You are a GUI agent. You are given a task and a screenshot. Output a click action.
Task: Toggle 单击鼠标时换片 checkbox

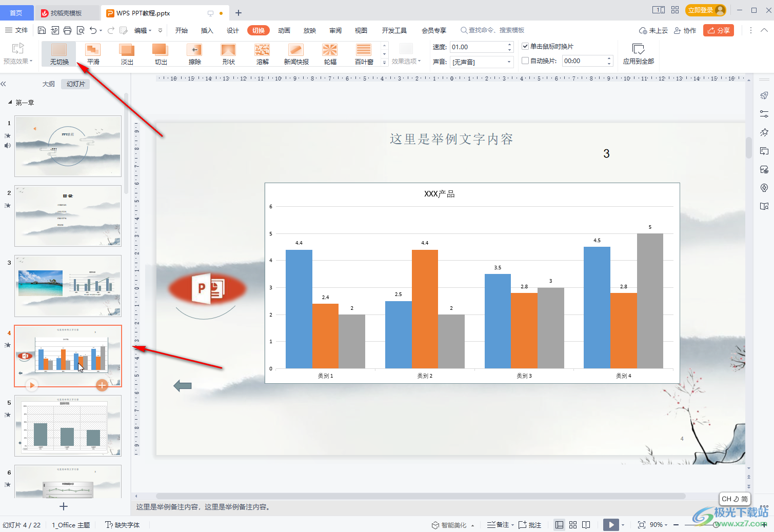pos(525,46)
